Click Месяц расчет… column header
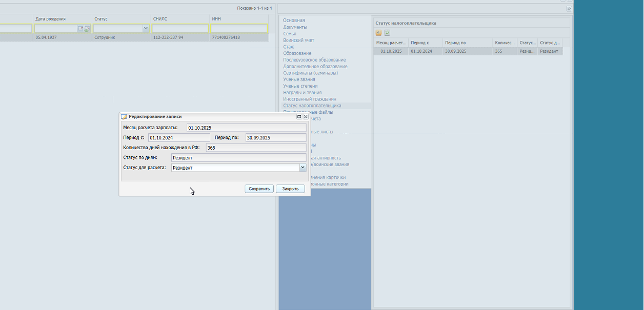This screenshot has height=310, width=644. click(x=391, y=43)
